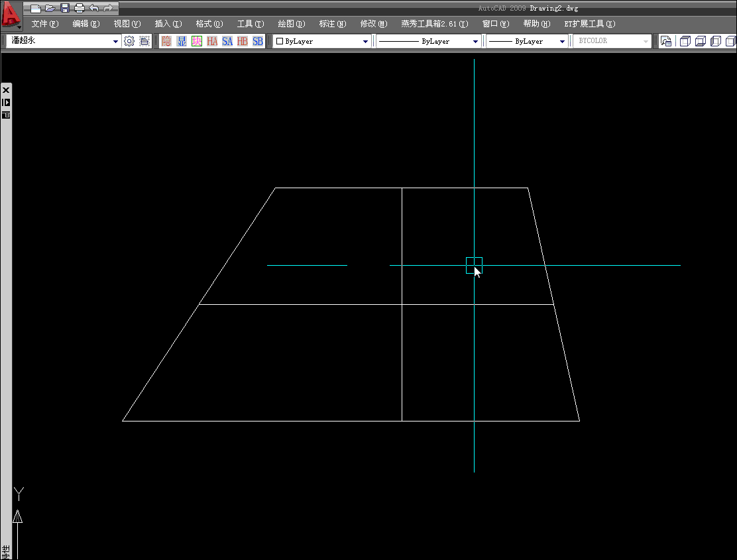Open the linetype ByLayer dropdown

click(475, 41)
